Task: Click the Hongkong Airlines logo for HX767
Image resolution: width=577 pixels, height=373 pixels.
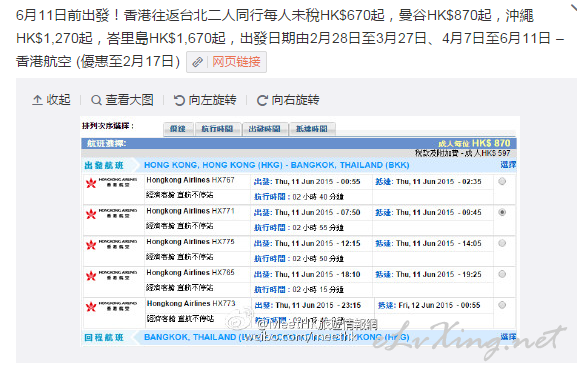Action: click(111, 182)
